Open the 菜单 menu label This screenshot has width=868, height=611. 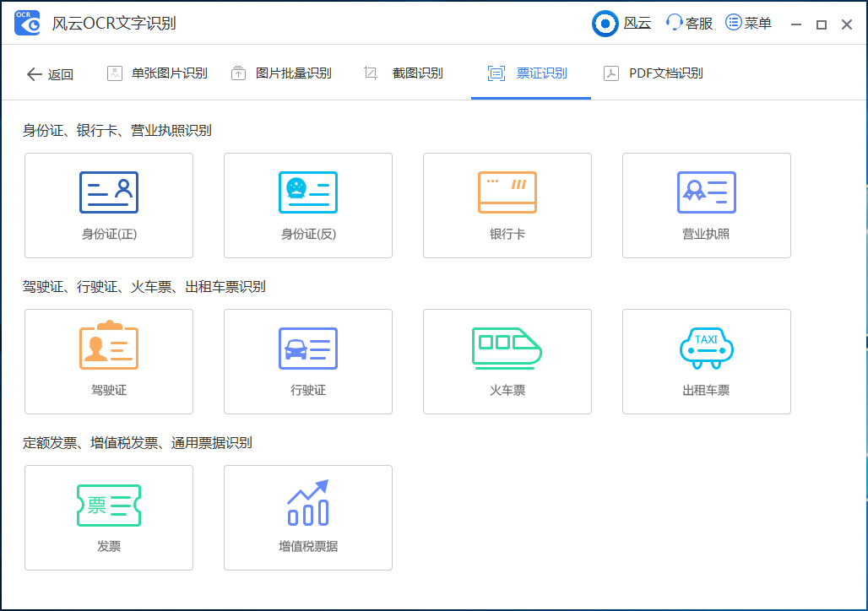(x=758, y=24)
